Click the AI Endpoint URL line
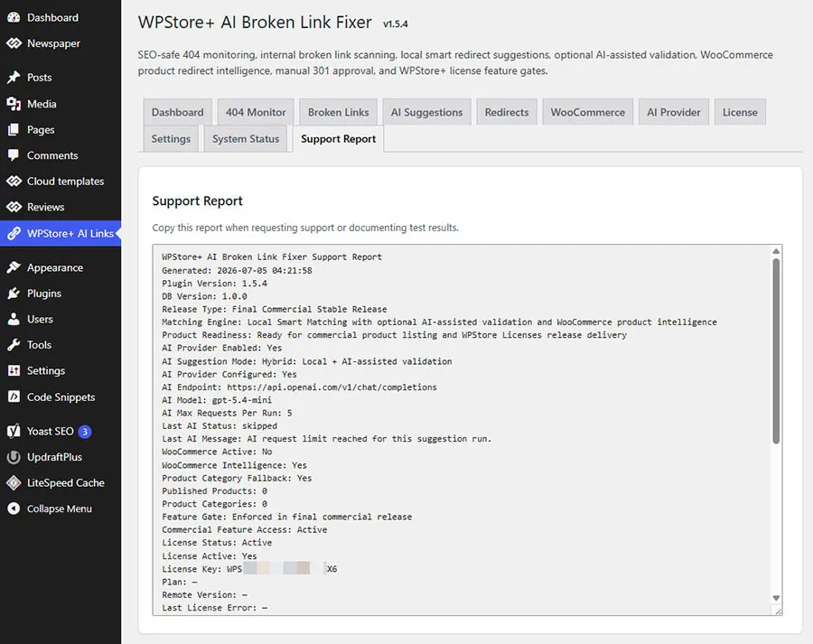 pos(299,387)
